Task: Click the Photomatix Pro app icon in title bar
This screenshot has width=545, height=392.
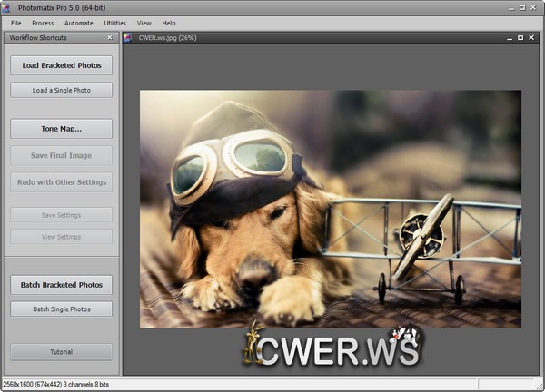Action: point(7,7)
